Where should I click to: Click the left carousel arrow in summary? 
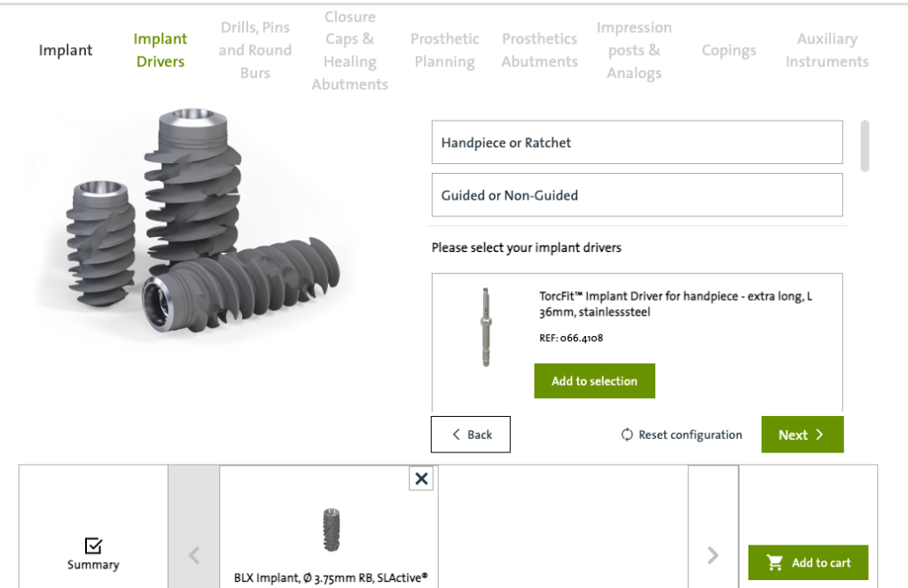(194, 555)
